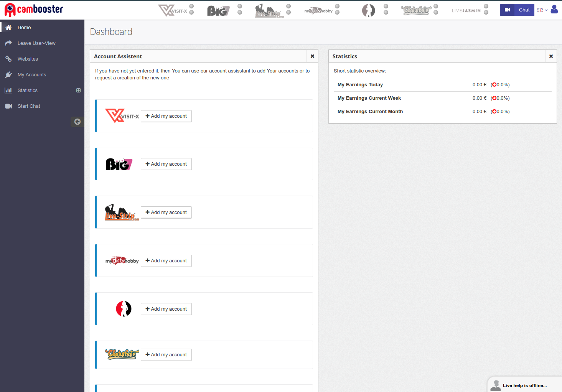
Task: Open the Live-Strip logo in top bar
Action: (x=269, y=10)
